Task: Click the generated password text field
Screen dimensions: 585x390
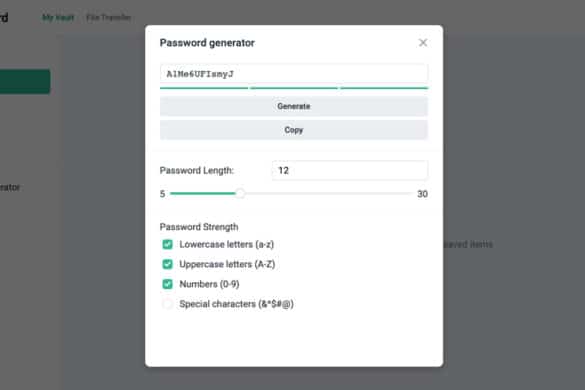Action: 294,74
